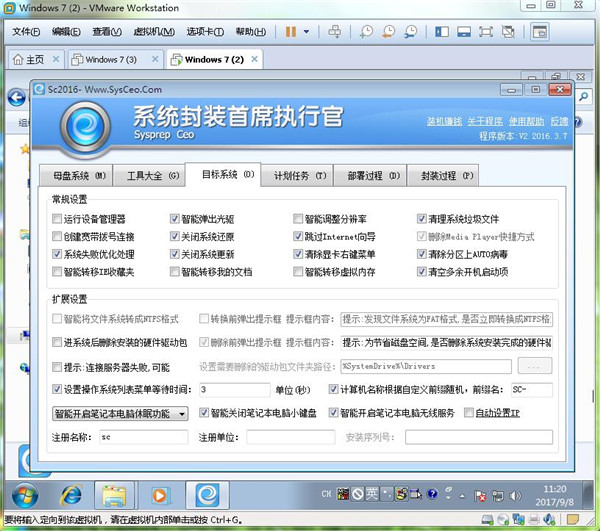600x531 pixels.
Task: Open Windows Explorer folder icon on taskbar
Action: [114, 496]
